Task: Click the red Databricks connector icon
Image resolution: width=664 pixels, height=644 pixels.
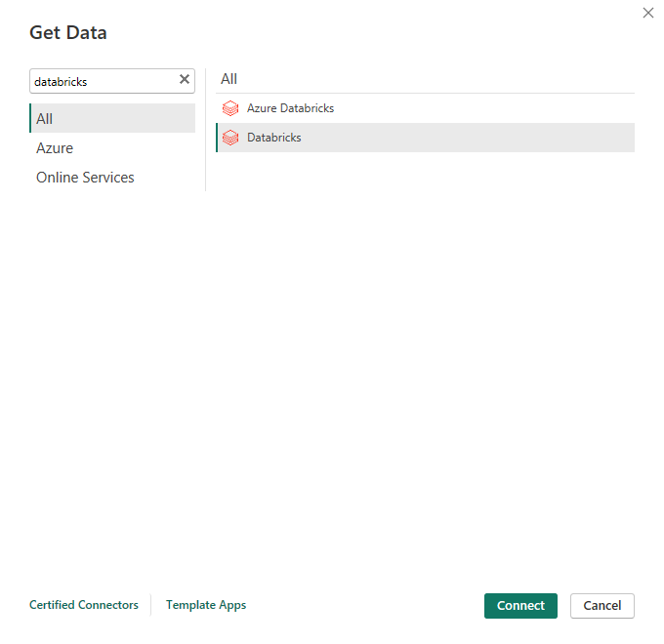Action: click(x=230, y=138)
